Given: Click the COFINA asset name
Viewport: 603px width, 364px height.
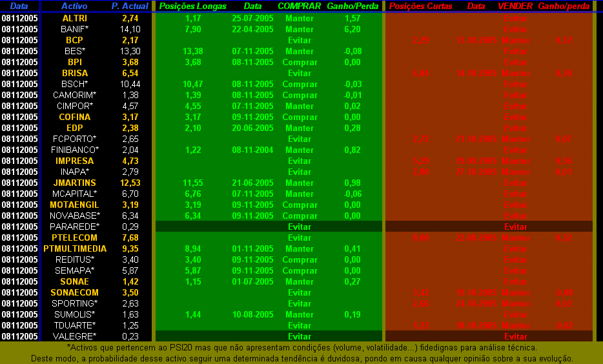Looking at the screenshot, I should tap(75, 117).
